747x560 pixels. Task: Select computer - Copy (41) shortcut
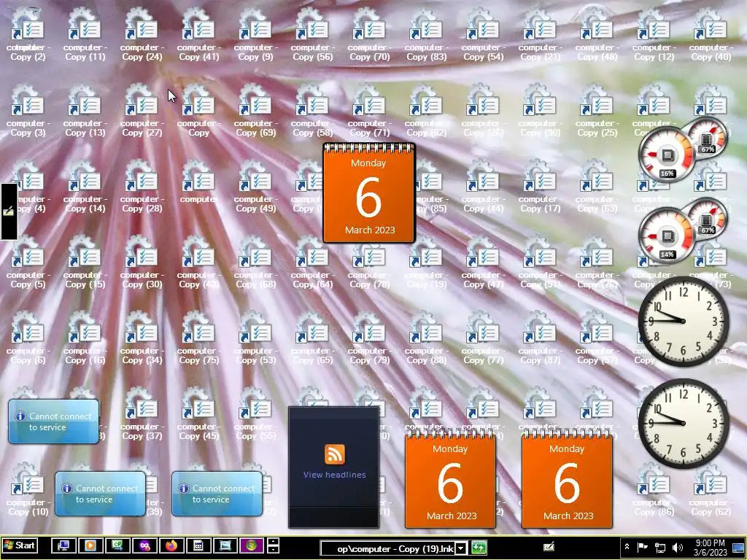click(198, 35)
